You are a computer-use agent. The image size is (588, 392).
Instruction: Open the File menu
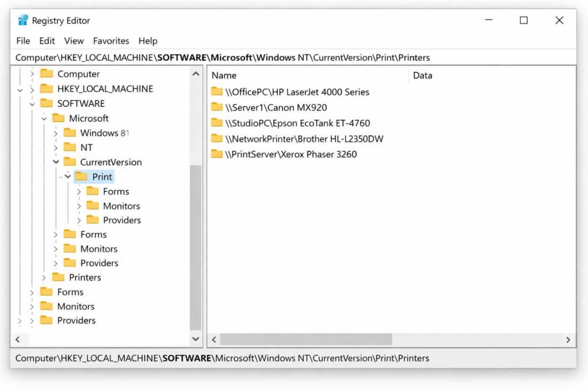coord(23,41)
